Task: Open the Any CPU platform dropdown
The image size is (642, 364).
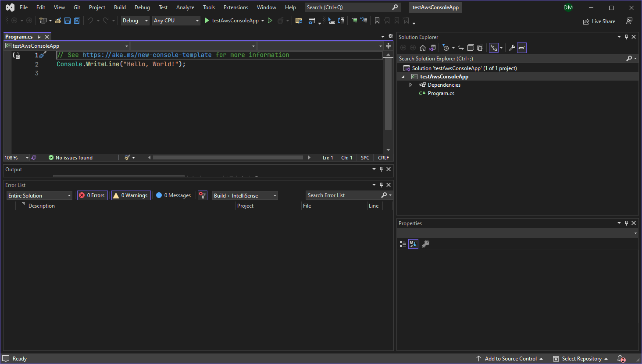Action: point(176,21)
